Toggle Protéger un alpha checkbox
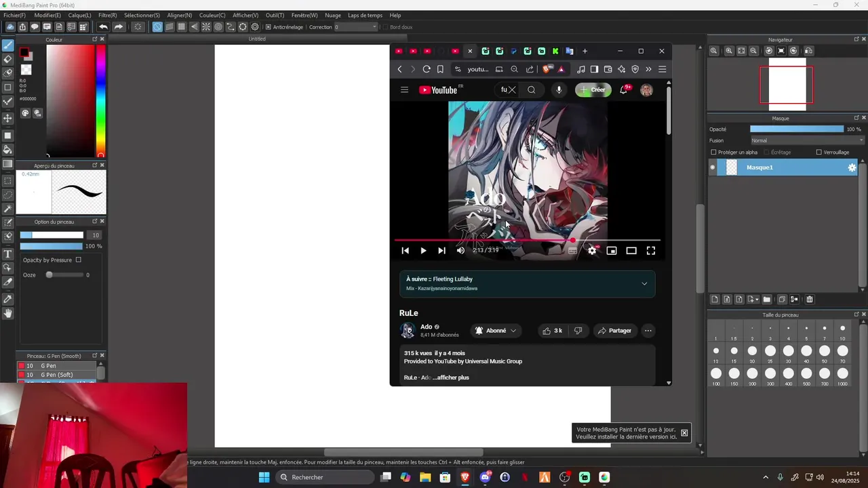868x488 pixels. (713, 152)
